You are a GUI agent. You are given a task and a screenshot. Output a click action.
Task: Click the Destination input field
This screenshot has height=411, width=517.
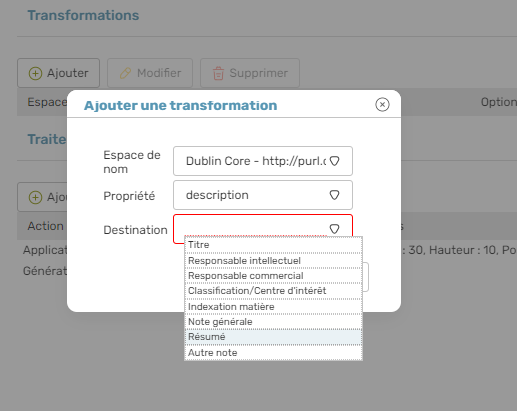(263, 229)
